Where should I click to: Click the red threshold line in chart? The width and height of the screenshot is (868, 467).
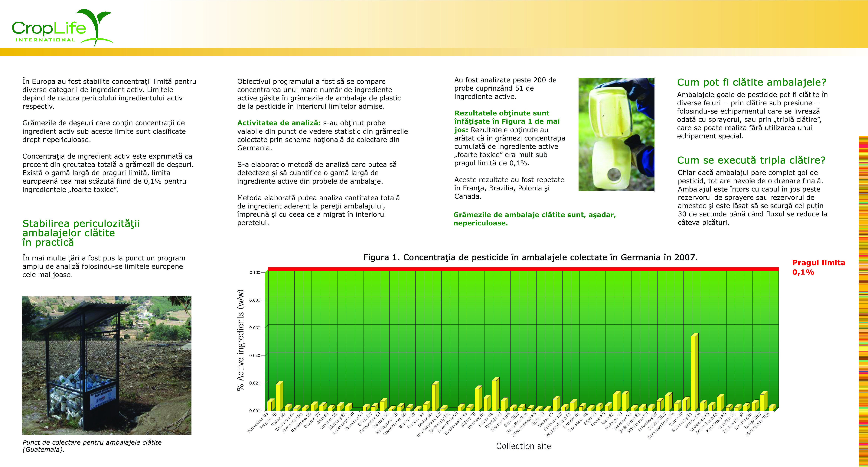click(x=522, y=269)
